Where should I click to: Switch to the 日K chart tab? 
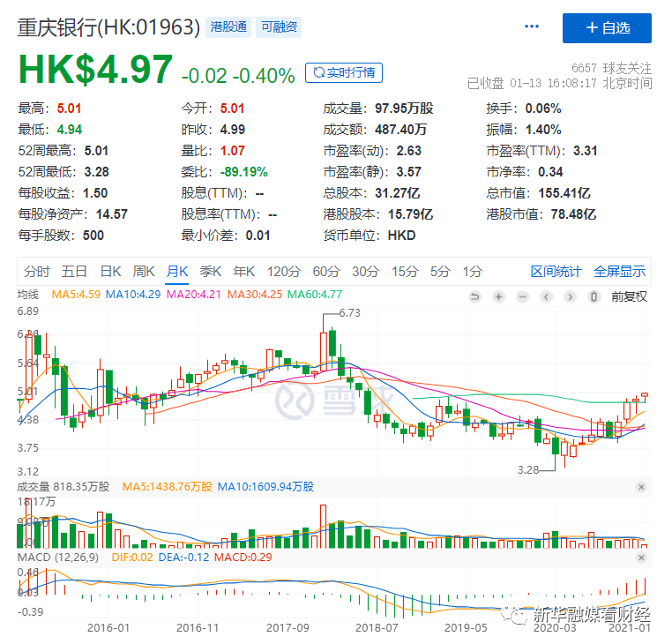click(110, 272)
